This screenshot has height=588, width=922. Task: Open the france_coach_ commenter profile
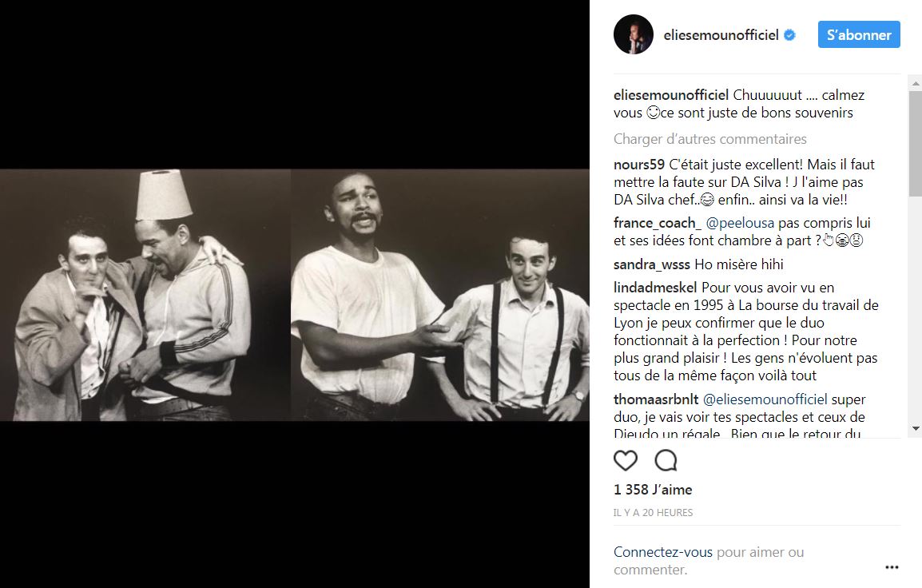coord(658,224)
